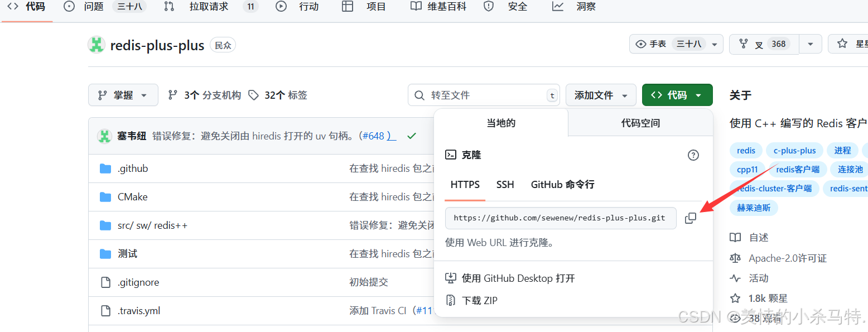
Task: Click the 初始提交 commit message
Action: (x=369, y=282)
